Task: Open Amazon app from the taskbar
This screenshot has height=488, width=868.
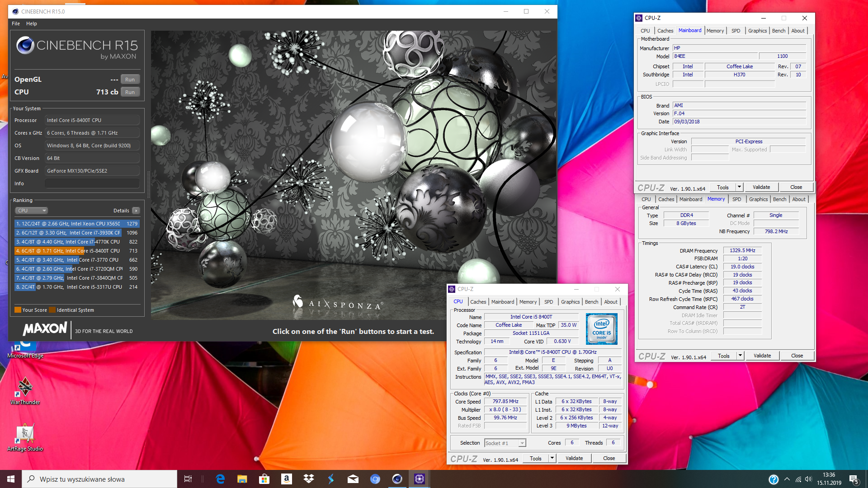Action: point(287,479)
